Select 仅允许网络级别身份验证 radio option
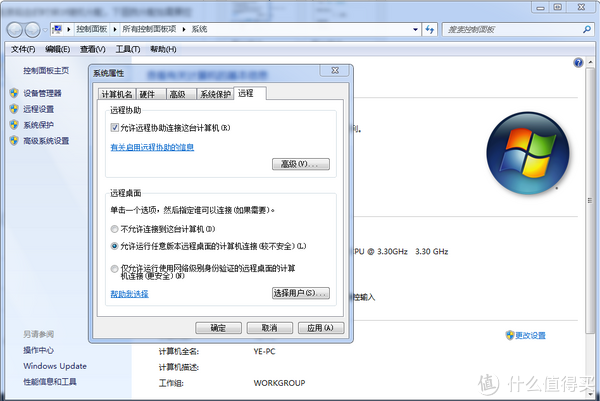The image size is (600, 401). click(x=114, y=269)
